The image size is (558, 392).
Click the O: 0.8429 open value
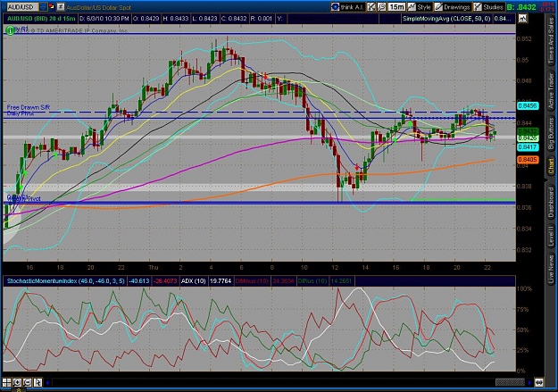[x=146, y=19]
